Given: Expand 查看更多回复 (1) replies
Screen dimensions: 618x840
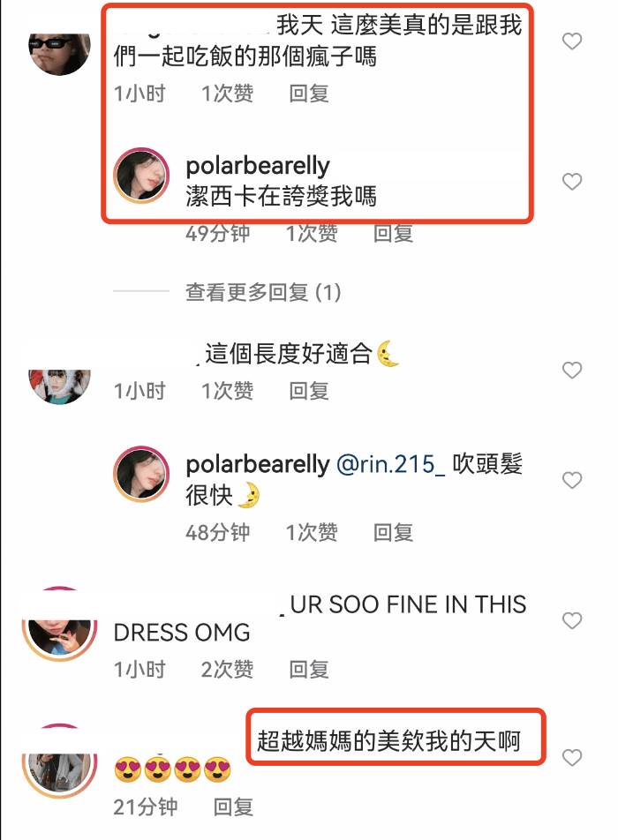Looking at the screenshot, I should 263,293.
